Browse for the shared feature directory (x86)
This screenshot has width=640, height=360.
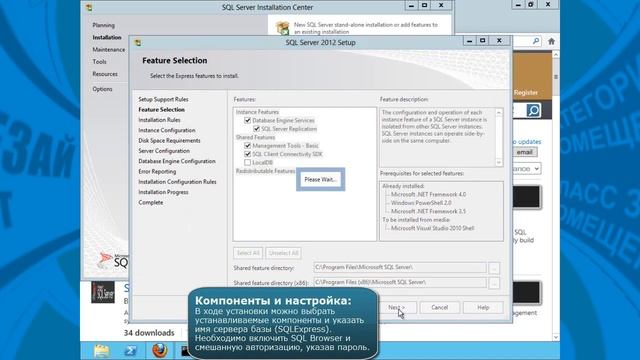(x=494, y=282)
